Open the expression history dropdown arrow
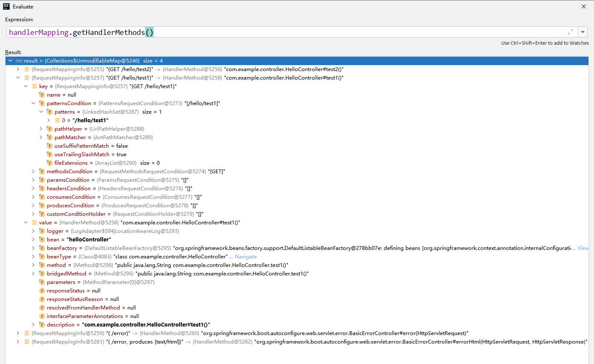The image size is (594, 364). pos(583,32)
